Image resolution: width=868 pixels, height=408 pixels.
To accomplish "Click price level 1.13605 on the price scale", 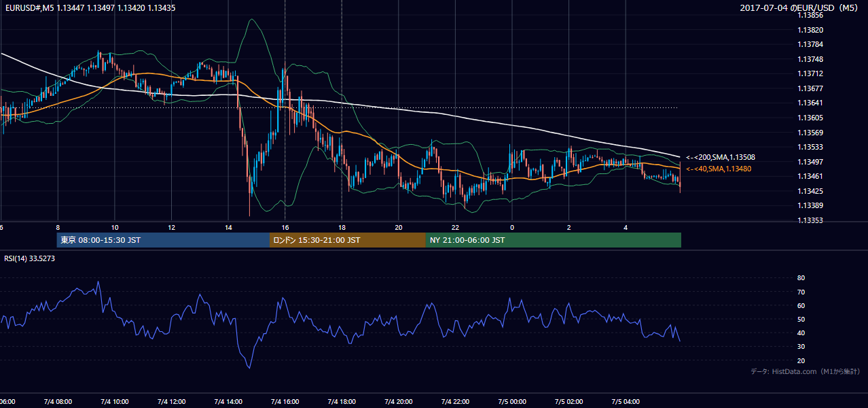I will [810, 118].
